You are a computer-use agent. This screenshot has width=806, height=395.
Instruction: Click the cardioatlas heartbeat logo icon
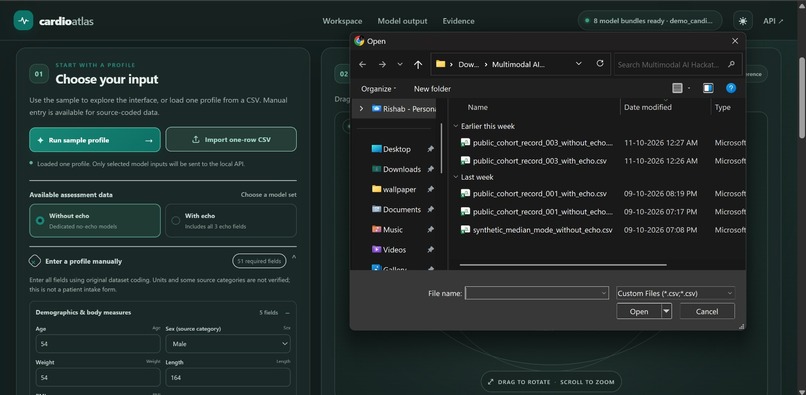23,21
